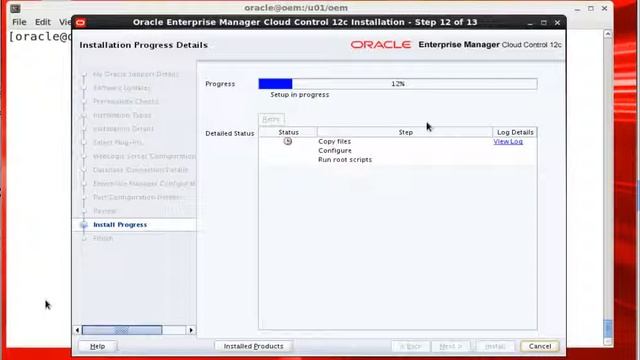
Task: Click the 'Progress' label
Action: pyautogui.click(x=220, y=84)
